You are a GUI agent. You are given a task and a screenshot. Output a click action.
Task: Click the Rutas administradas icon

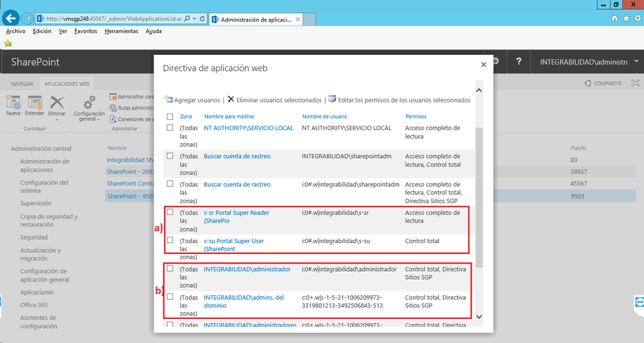(x=113, y=108)
